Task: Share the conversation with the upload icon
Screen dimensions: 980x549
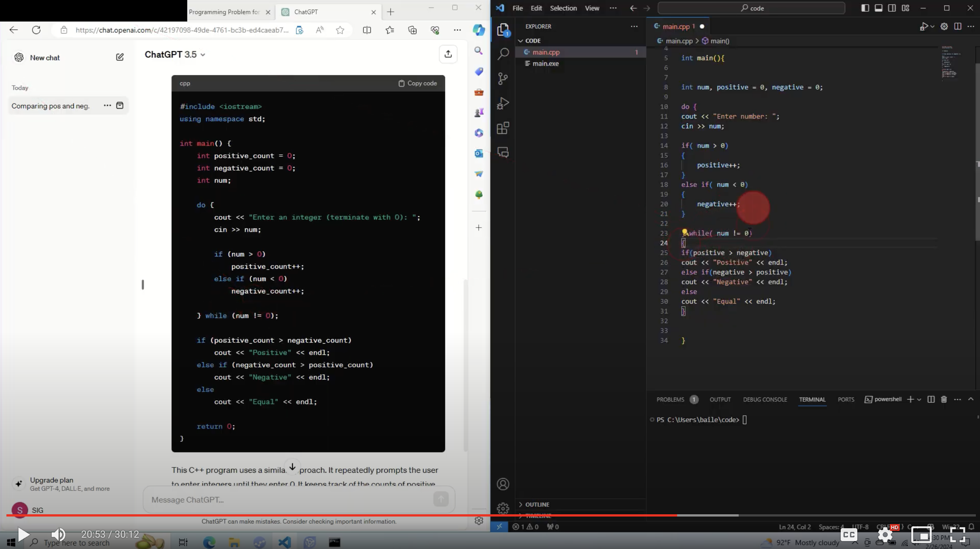Action: tap(448, 54)
